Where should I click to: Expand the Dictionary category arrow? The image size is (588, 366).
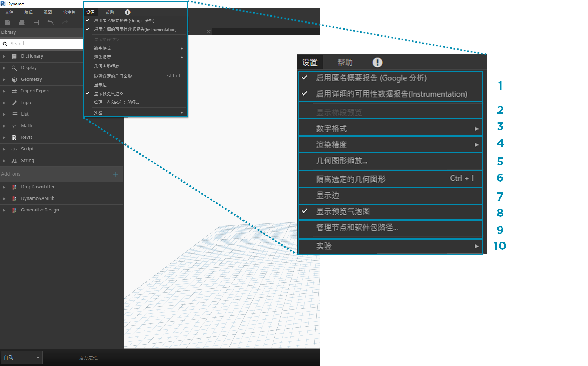coord(4,56)
